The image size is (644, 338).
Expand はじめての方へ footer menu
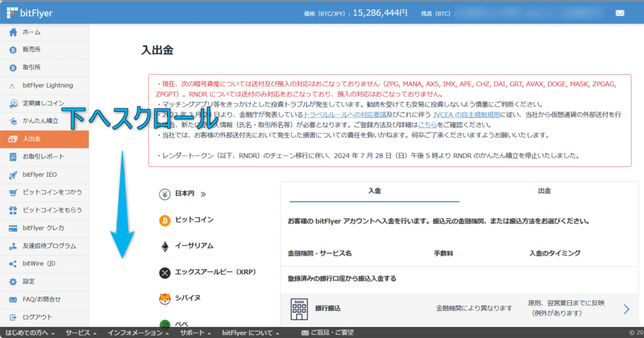(x=30, y=333)
